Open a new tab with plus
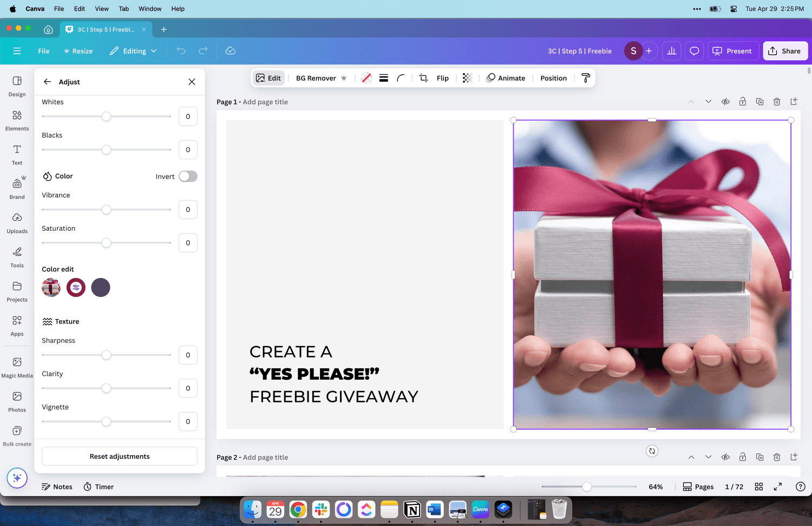This screenshot has width=812, height=526. click(163, 29)
